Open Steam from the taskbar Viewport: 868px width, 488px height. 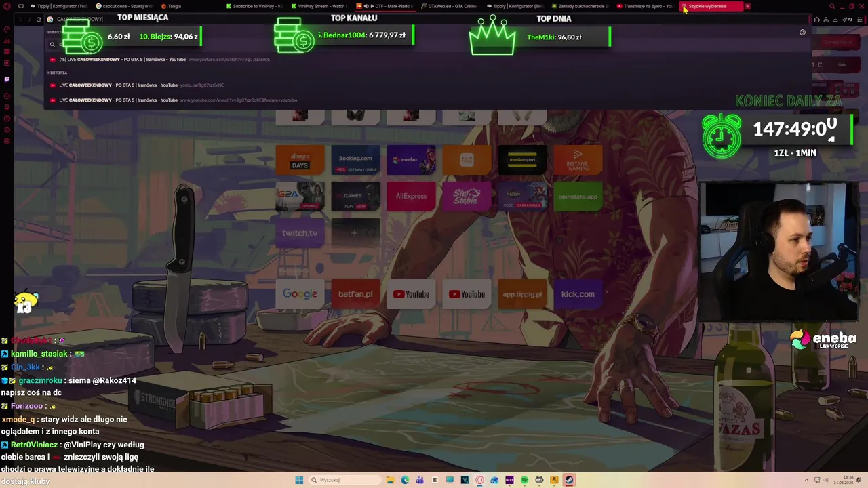(x=569, y=480)
